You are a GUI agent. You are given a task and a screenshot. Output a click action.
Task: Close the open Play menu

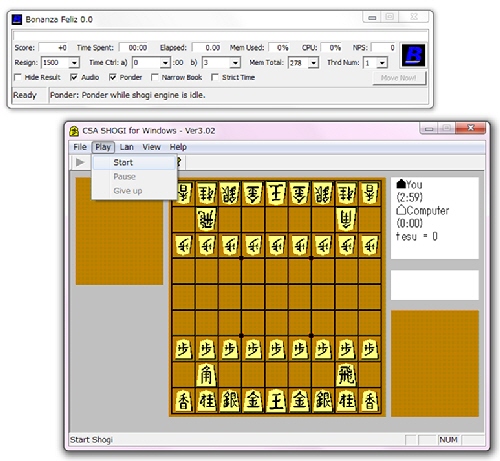(x=103, y=147)
